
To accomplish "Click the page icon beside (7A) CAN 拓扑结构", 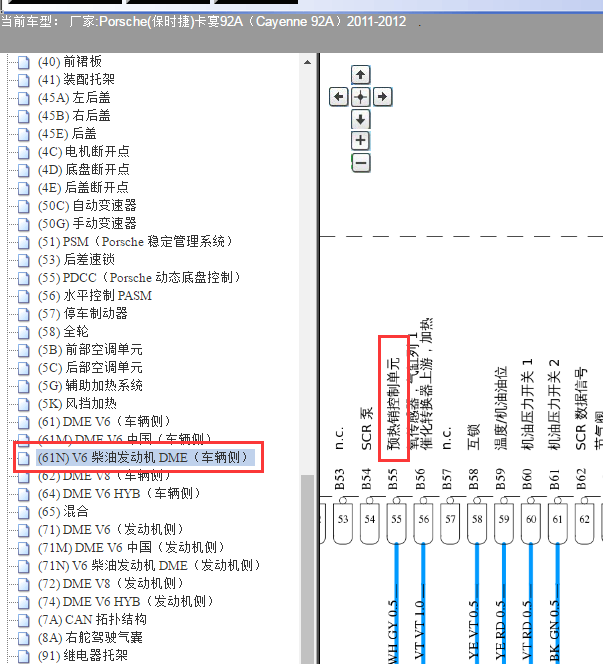I will (24, 620).
